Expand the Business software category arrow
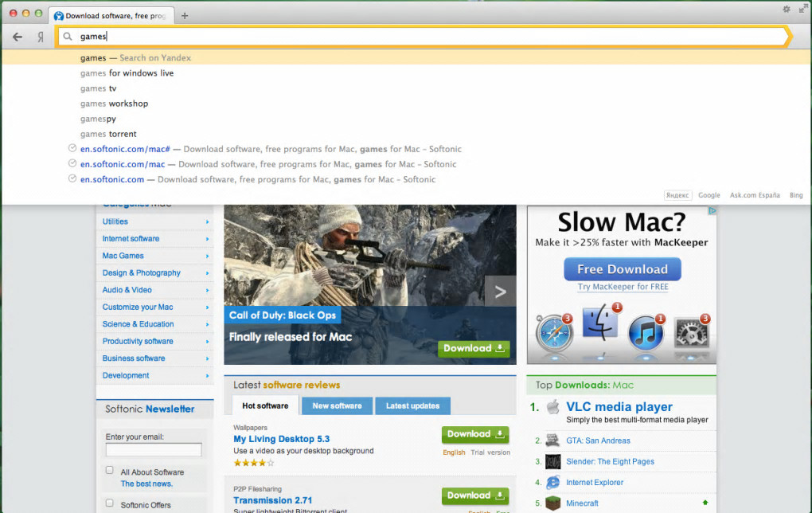The width and height of the screenshot is (812, 513). 207,358
